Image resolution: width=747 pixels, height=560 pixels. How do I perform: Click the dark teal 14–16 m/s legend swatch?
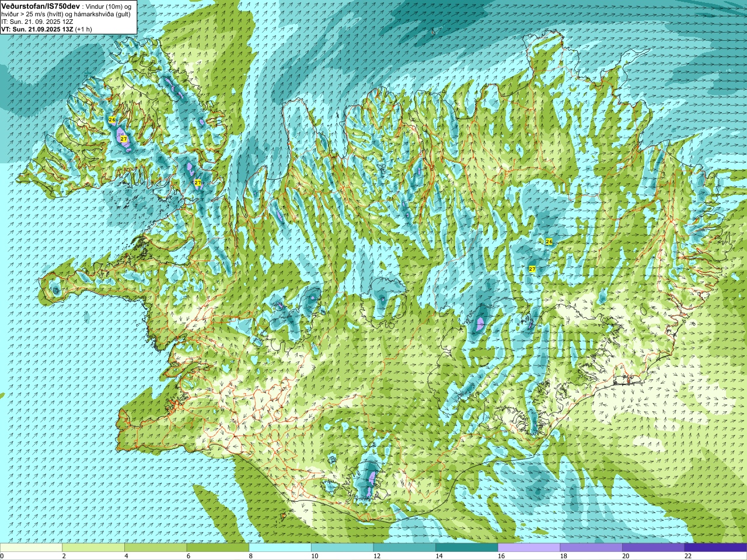466,548
